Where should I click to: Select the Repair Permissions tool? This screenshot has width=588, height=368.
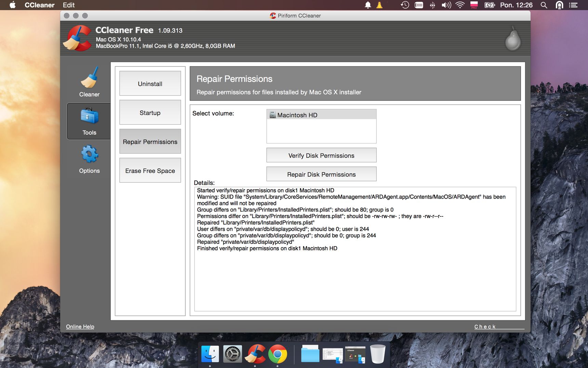click(x=150, y=141)
